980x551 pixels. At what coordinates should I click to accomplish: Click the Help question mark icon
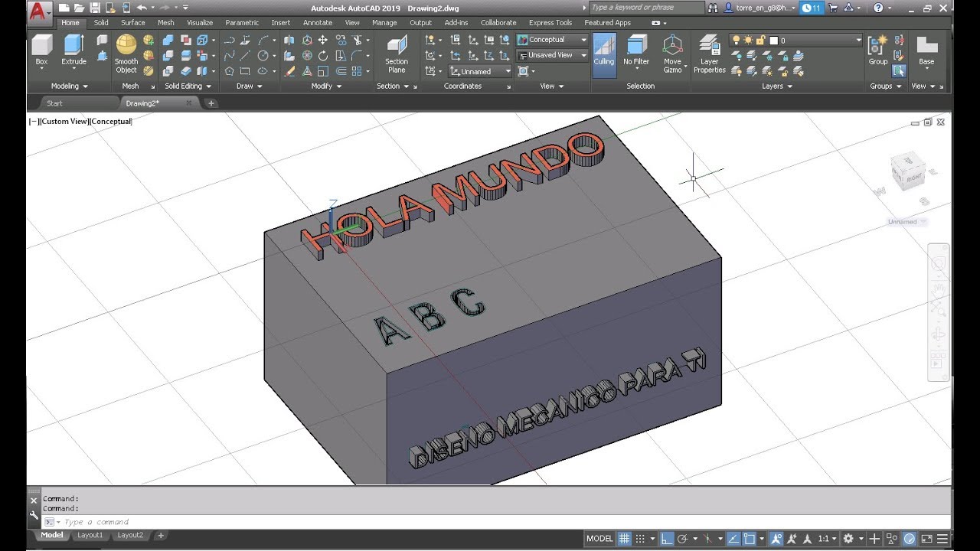click(x=877, y=8)
